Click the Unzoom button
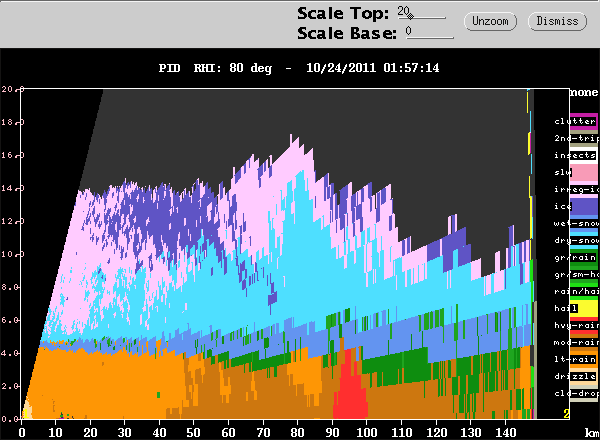The image size is (600, 440). click(x=487, y=21)
